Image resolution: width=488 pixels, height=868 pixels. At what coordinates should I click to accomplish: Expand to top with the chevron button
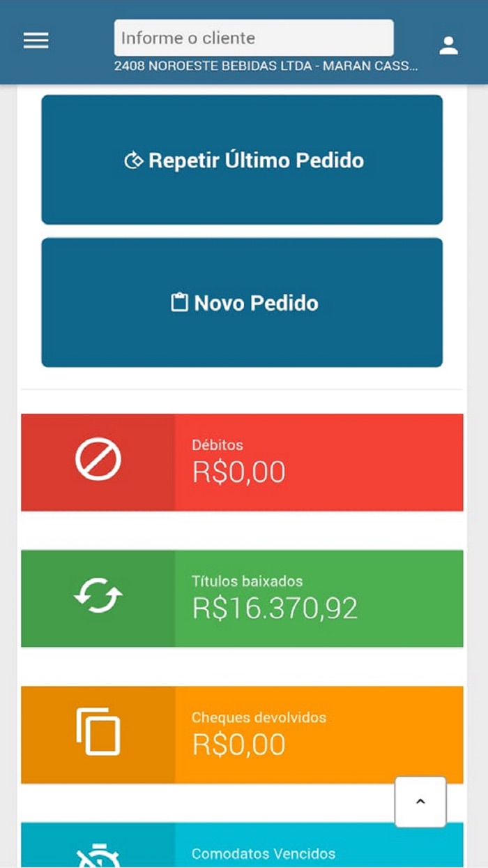(x=421, y=802)
